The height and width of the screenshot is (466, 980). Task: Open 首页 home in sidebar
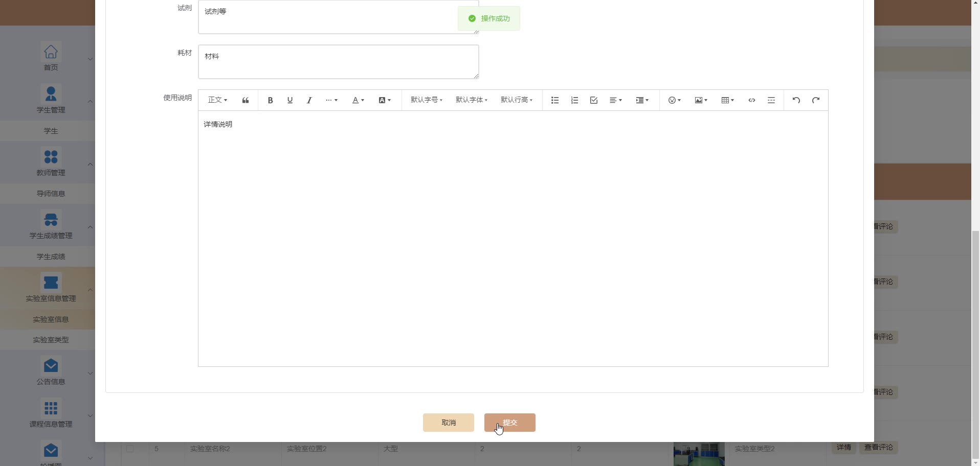point(51,56)
